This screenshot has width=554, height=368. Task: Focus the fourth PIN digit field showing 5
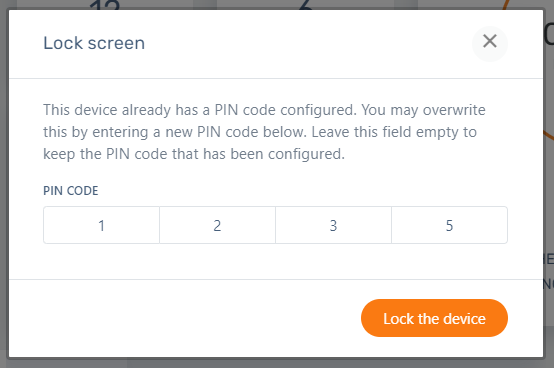click(x=449, y=225)
